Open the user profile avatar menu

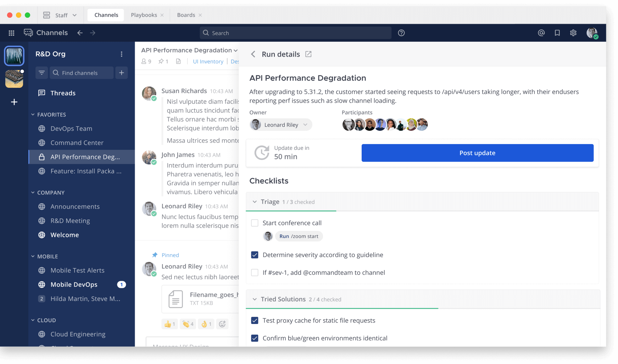(592, 33)
